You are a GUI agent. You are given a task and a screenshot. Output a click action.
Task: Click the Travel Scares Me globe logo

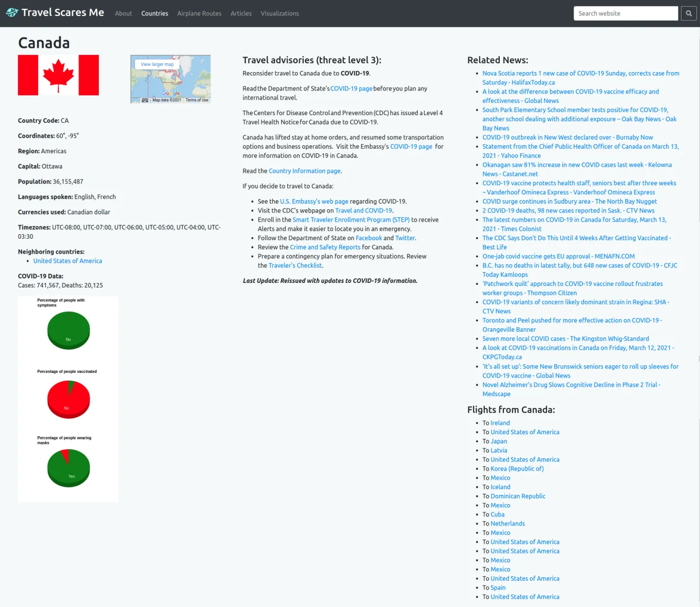[11, 12]
